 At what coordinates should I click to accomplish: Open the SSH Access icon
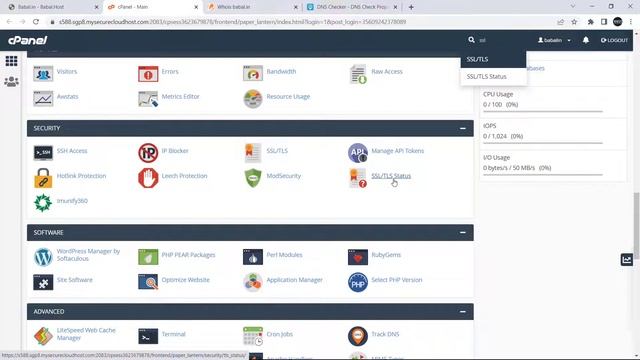tap(43, 153)
